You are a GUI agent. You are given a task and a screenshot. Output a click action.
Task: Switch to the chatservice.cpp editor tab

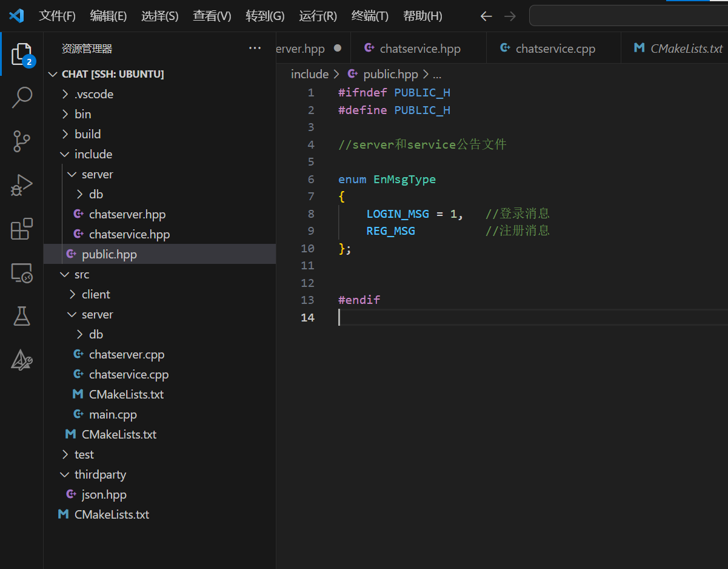pyautogui.click(x=555, y=49)
